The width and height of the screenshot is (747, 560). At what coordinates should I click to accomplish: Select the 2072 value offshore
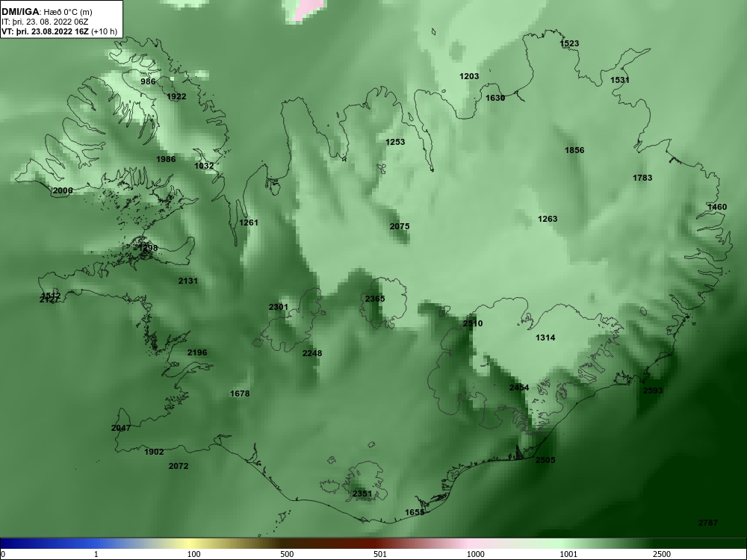click(179, 466)
